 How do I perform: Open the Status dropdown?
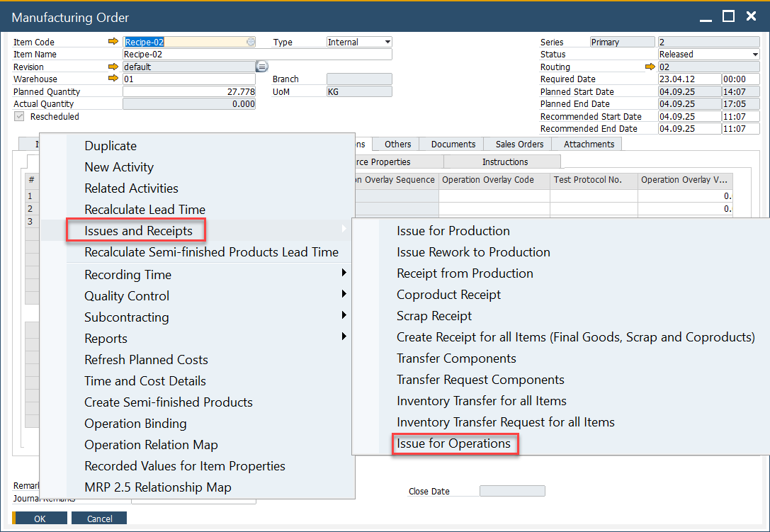click(x=755, y=55)
